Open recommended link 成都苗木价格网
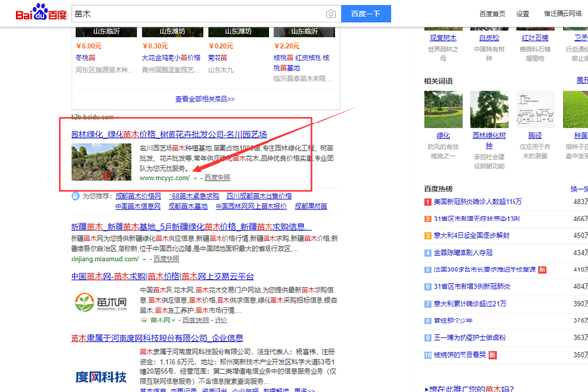The image size is (588, 392). pos(137,196)
